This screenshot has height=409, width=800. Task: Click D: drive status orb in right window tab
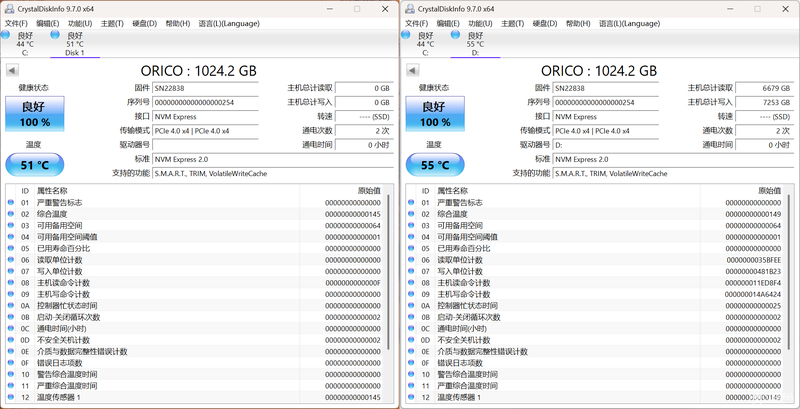click(456, 34)
